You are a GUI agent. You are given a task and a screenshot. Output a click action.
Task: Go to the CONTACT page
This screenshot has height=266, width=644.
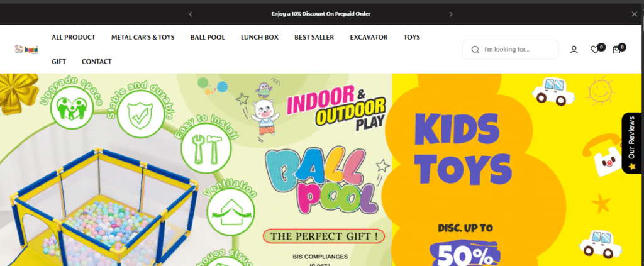(x=96, y=62)
